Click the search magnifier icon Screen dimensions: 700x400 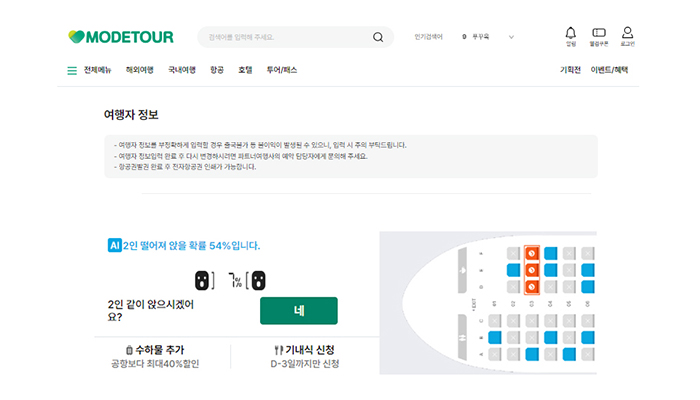pyautogui.click(x=378, y=38)
